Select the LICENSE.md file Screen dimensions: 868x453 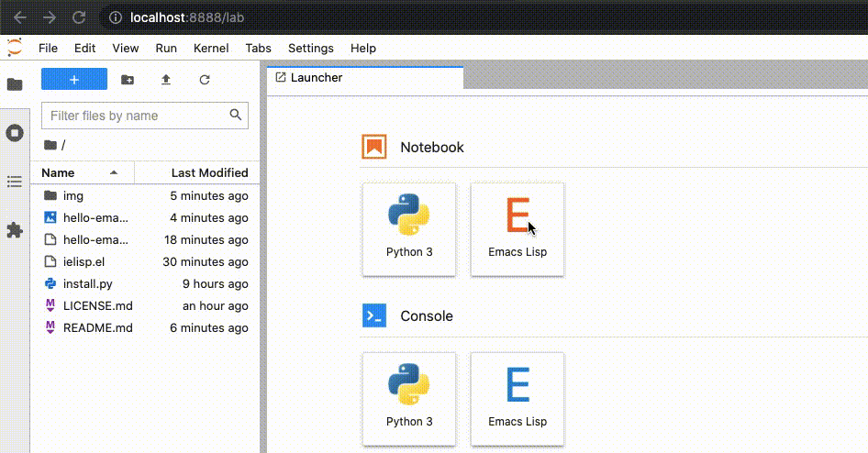click(x=145, y=306)
